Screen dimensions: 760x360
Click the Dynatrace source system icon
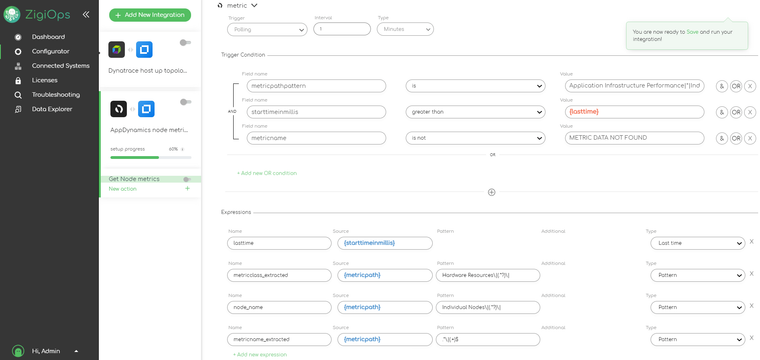[x=116, y=49]
